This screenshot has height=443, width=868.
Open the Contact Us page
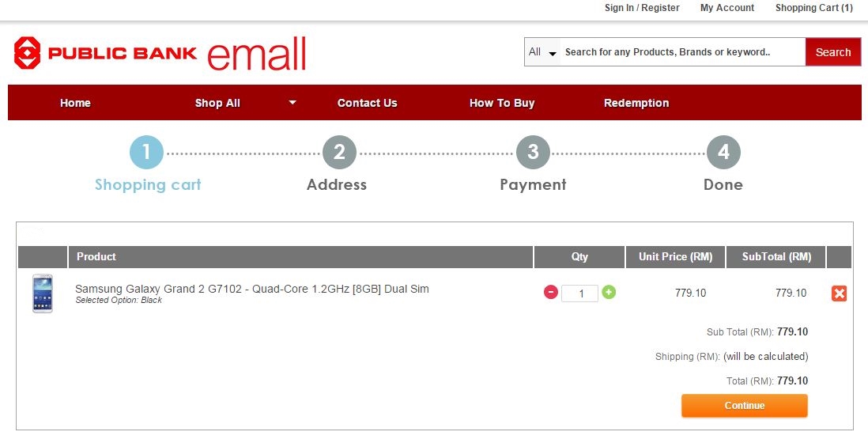367,103
